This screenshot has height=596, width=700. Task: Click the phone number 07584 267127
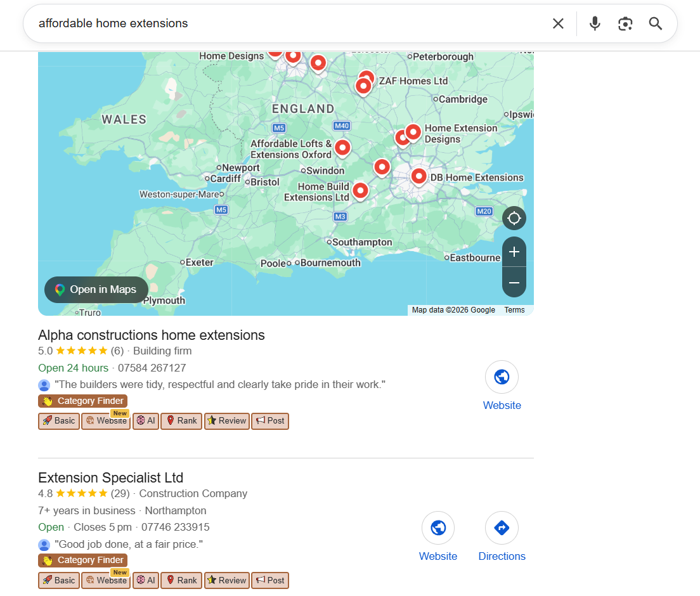click(152, 368)
